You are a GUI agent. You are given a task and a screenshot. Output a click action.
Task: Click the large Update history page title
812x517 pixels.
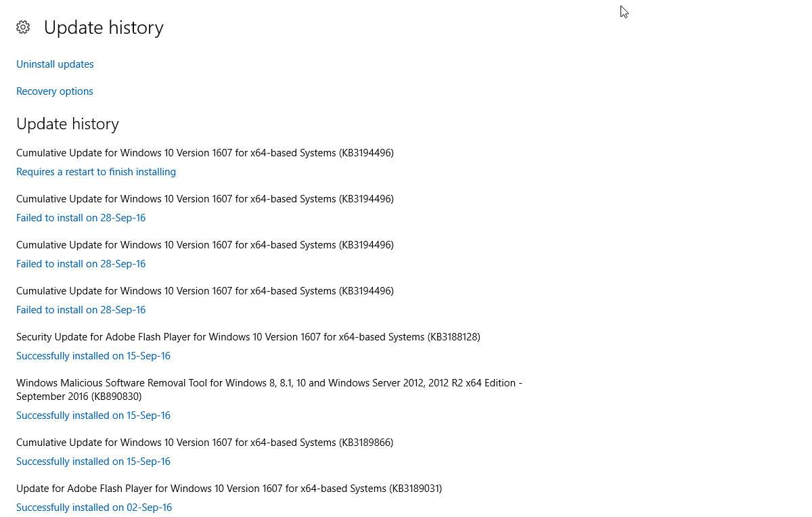tap(104, 27)
